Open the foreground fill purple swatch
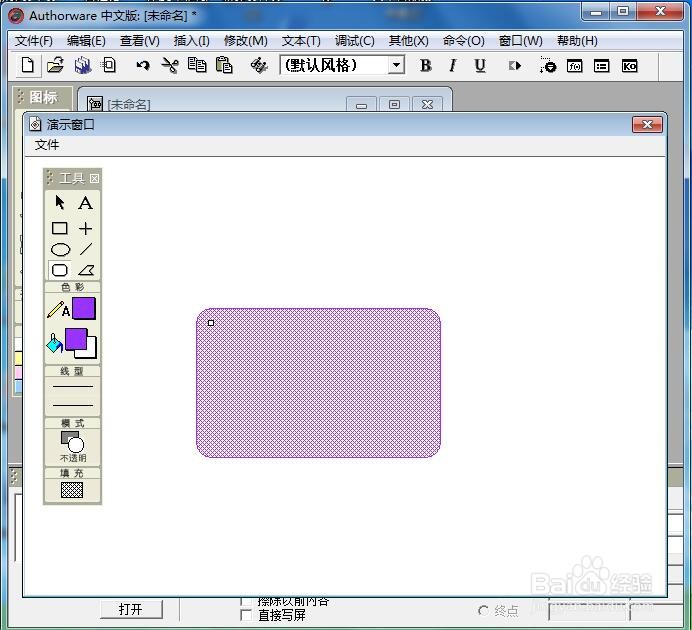This screenshot has height=630, width=692. (76, 339)
